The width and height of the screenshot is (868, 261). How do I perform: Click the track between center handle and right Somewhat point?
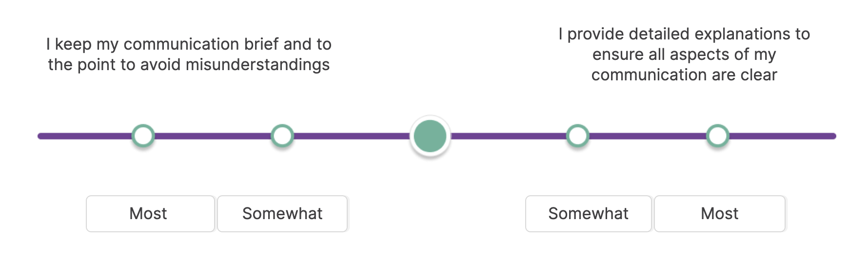507,136
